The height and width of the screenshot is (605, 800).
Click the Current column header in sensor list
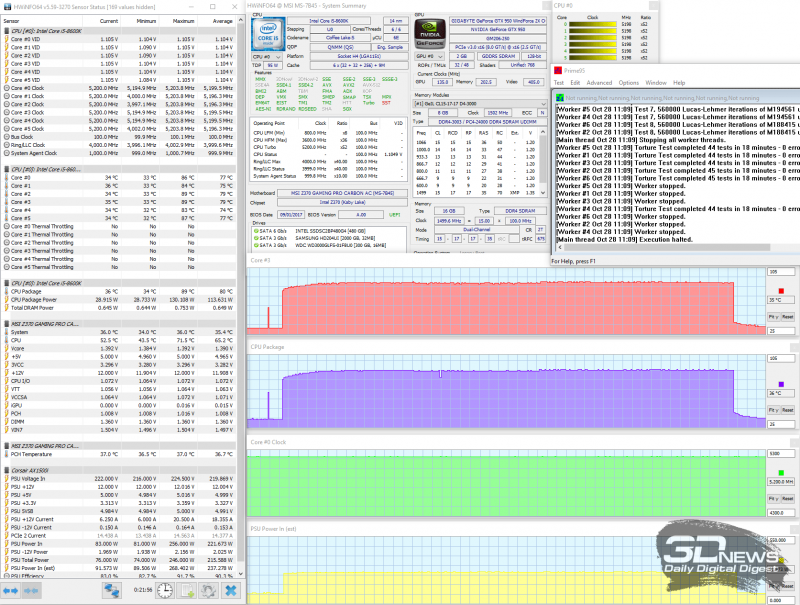(x=101, y=21)
